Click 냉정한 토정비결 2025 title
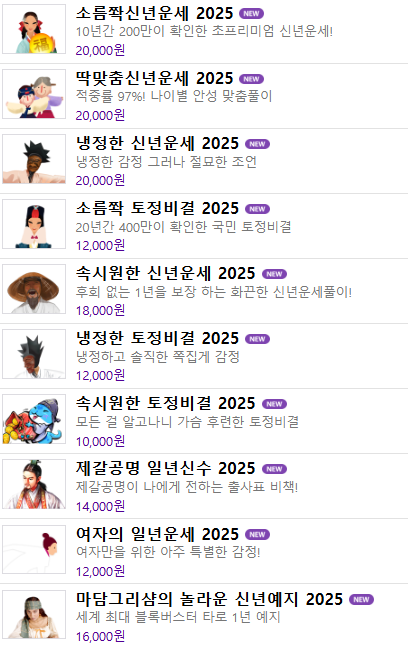Image resolution: width=408 pixels, height=646 pixels. point(157,338)
